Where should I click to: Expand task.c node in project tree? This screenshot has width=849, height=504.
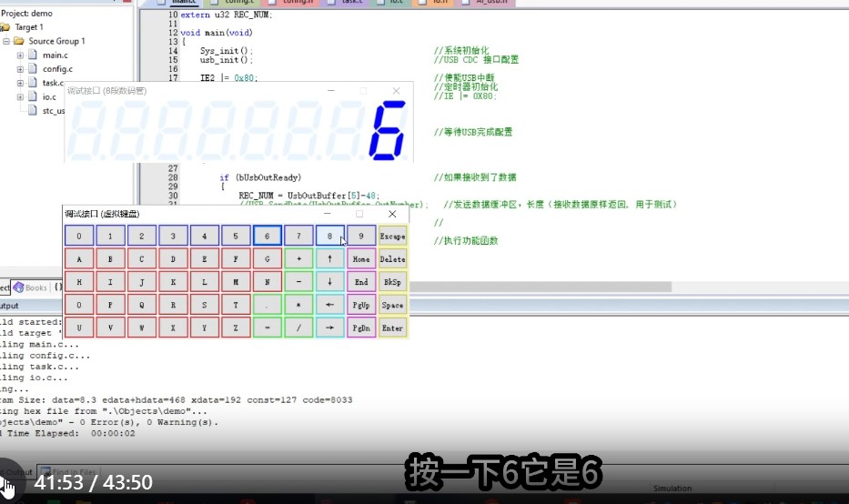[20, 83]
